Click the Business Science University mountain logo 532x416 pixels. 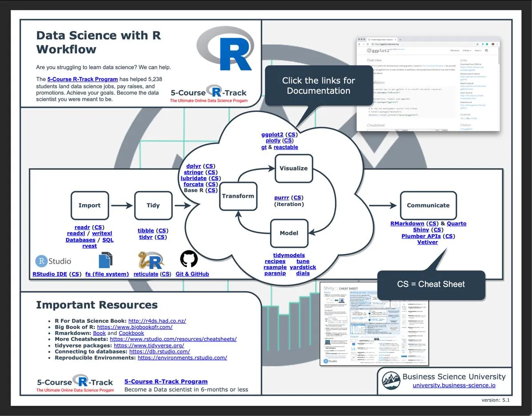(391, 380)
